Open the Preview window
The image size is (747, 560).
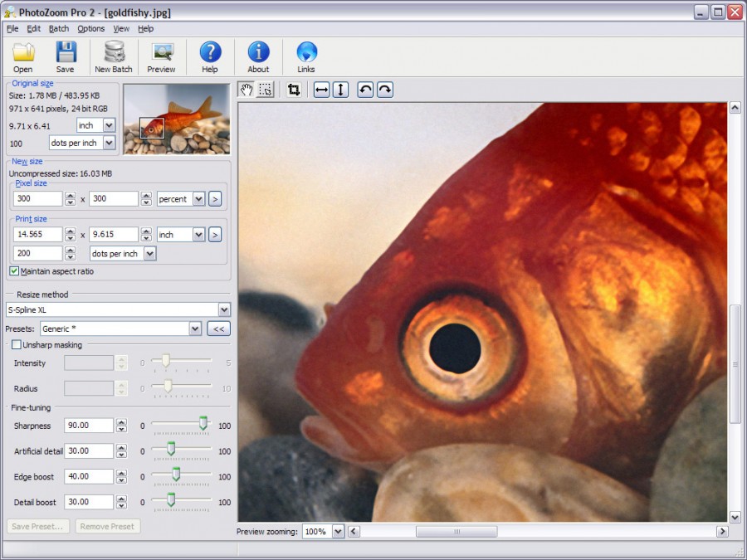[161, 56]
